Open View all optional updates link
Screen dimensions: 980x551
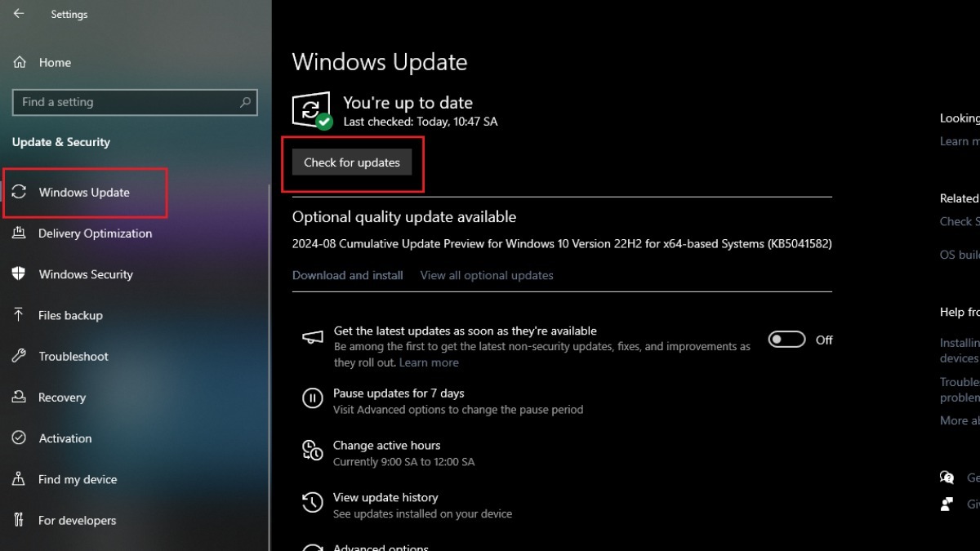(487, 275)
